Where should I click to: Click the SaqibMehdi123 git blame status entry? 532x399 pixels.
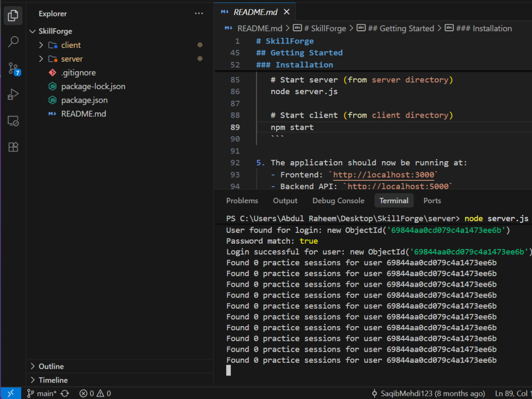point(428,394)
